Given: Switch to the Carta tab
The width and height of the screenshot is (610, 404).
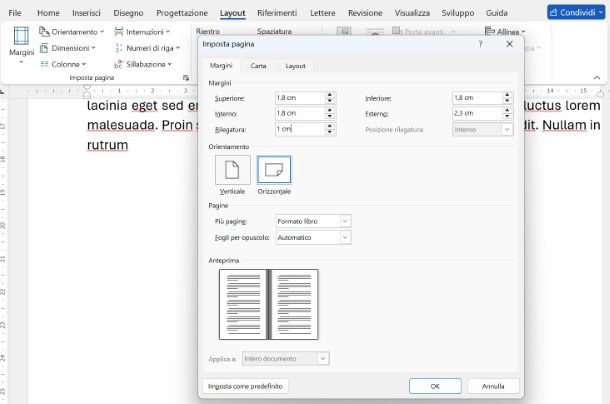Looking at the screenshot, I should coord(258,65).
